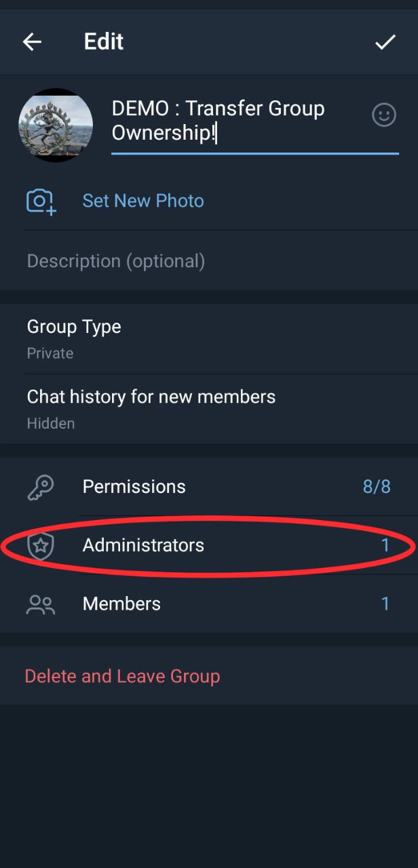Click the shield star Administrators icon
The image size is (418, 868).
41,546
